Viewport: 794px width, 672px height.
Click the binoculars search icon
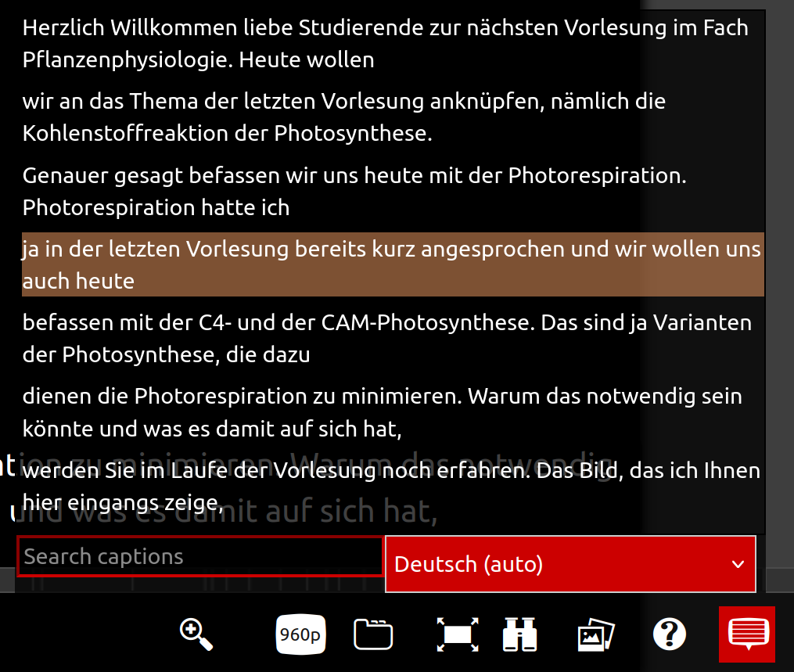[x=519, y=634]
